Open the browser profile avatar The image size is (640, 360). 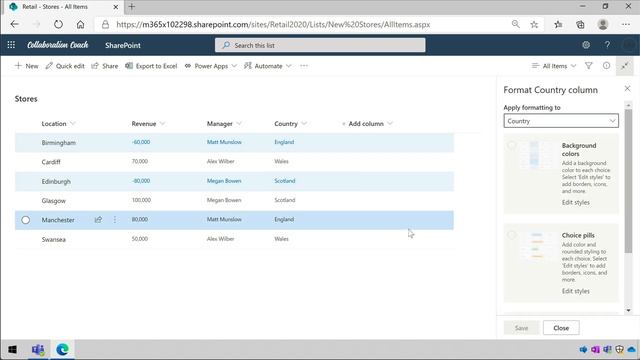coord(603,24)
